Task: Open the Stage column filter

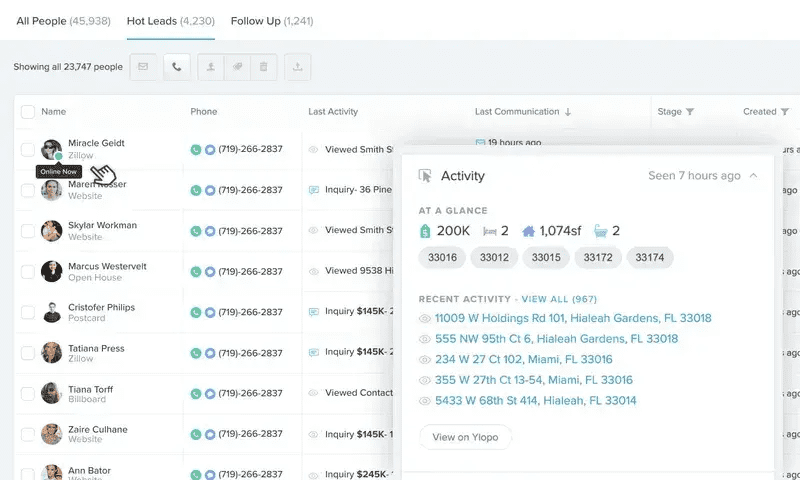Action: 690,112
